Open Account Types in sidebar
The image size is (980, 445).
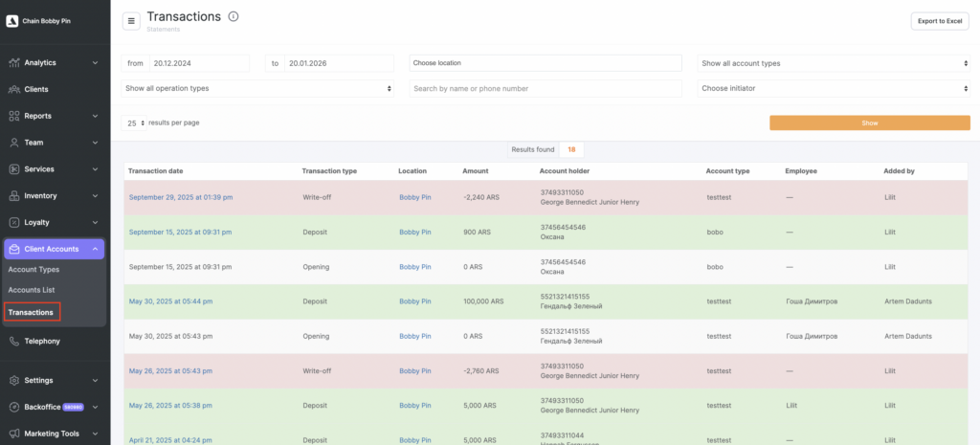[x=33, y=270]
